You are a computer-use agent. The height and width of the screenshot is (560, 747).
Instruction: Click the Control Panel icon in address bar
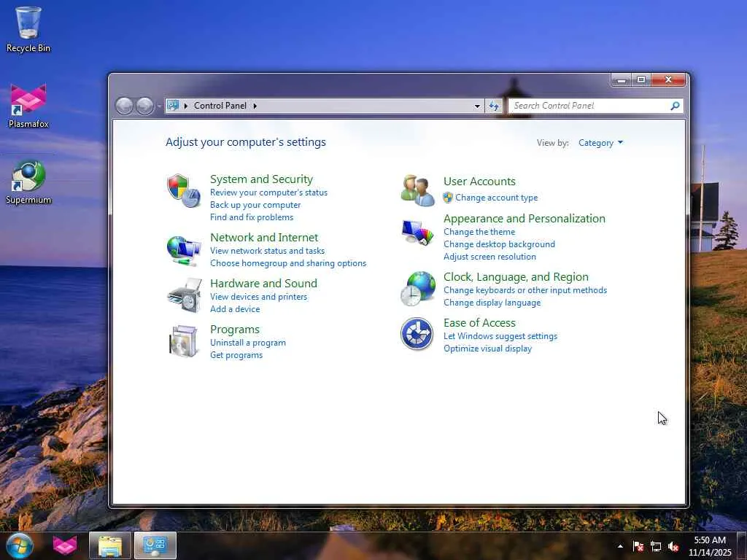pyautogui.click(x=173, y=105)
